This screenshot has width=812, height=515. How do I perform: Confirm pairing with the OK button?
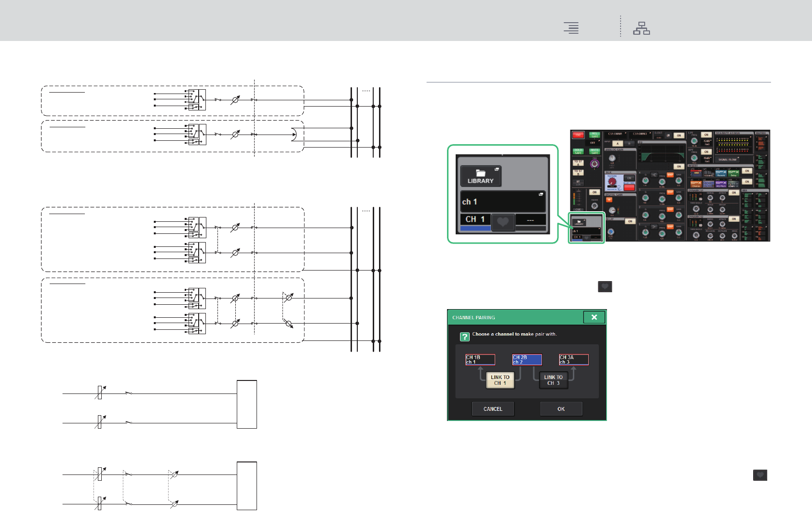561,409
